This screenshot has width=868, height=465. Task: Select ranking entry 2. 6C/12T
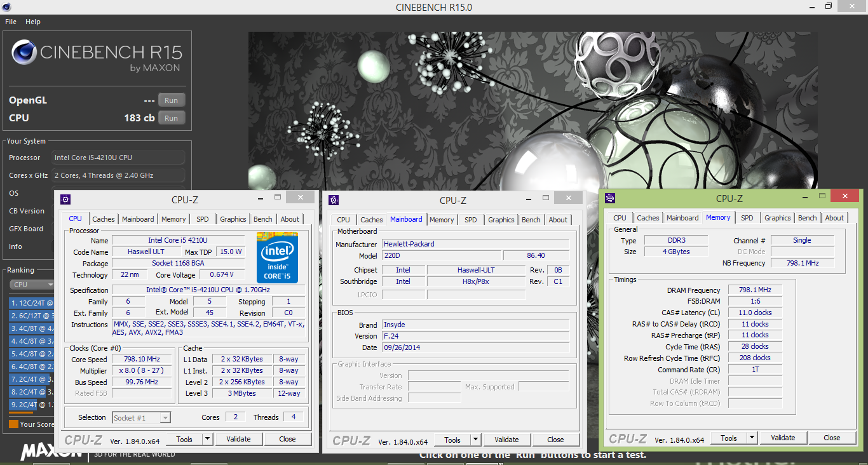[32, 316]
